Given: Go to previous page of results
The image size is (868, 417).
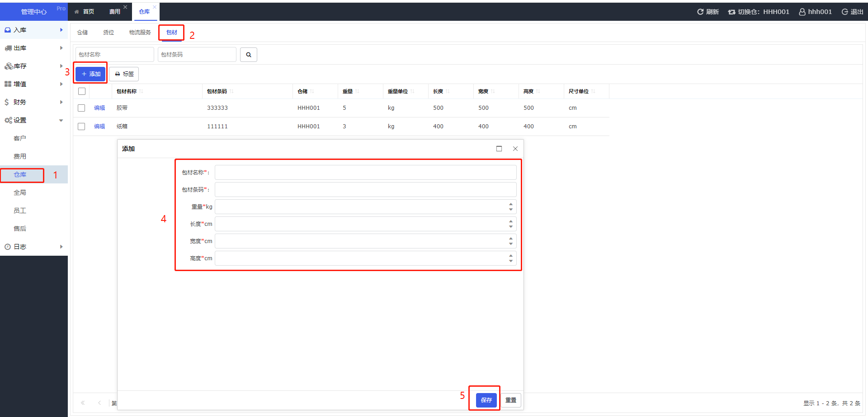Looking at the screenshot, I should click(99, 403).
